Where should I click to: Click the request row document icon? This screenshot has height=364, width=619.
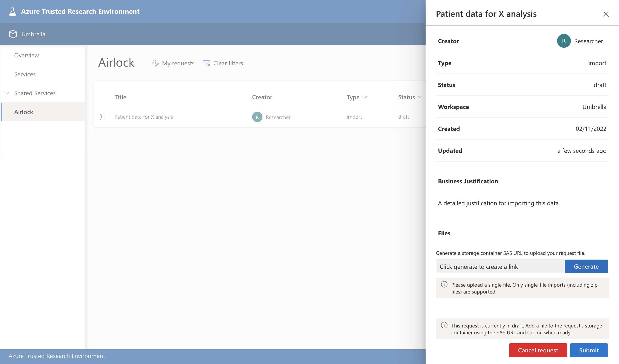coord(102,117)
